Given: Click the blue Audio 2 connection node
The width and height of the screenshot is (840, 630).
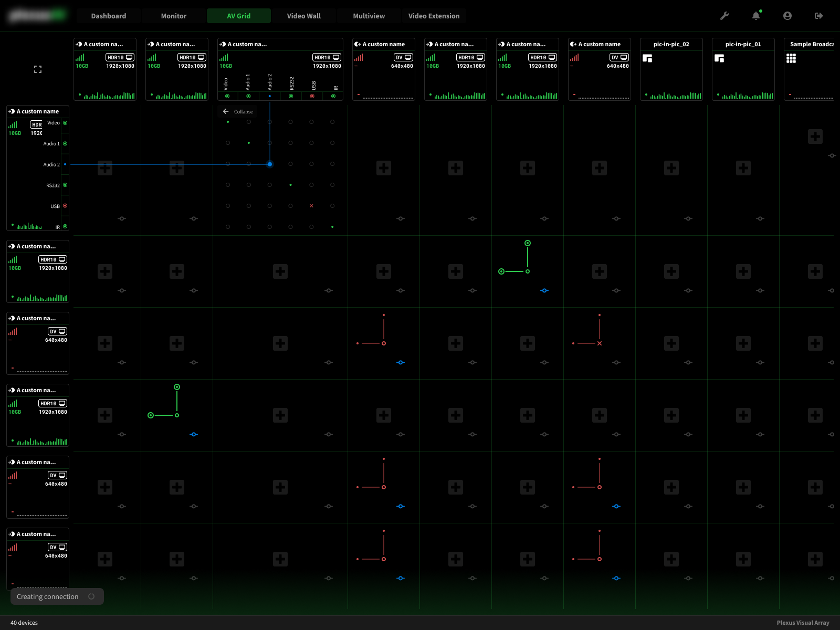Looking at the screenshot, I should [270, 164].
